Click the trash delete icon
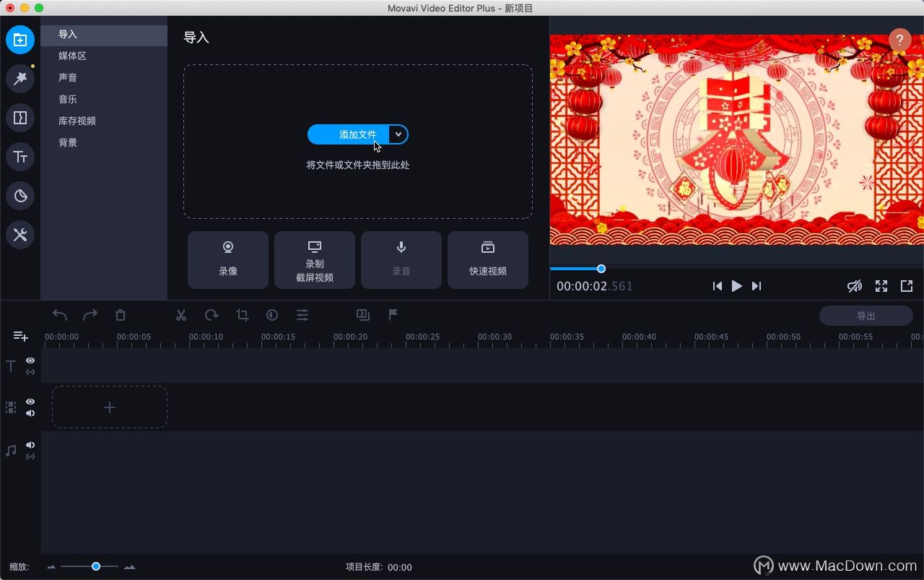Image resolution: width=924 pixels, height=580 pixels. click(121, 315)
